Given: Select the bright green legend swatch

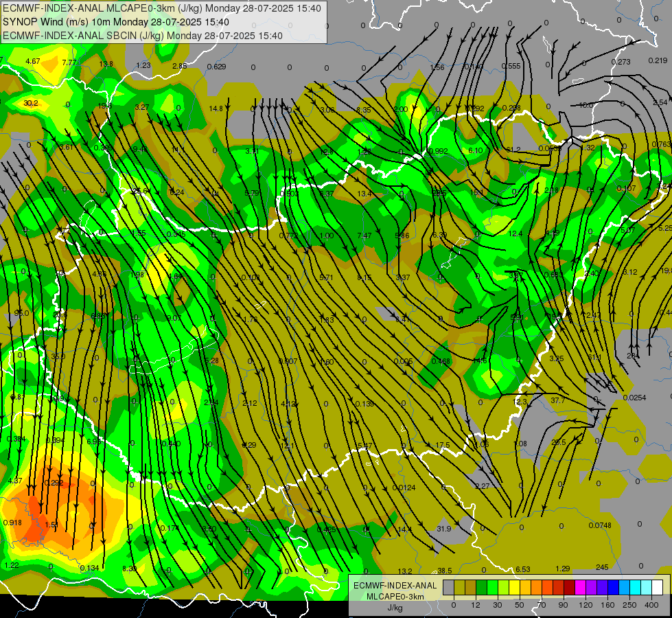Looking at the screenshot, I should click(492, 587).
